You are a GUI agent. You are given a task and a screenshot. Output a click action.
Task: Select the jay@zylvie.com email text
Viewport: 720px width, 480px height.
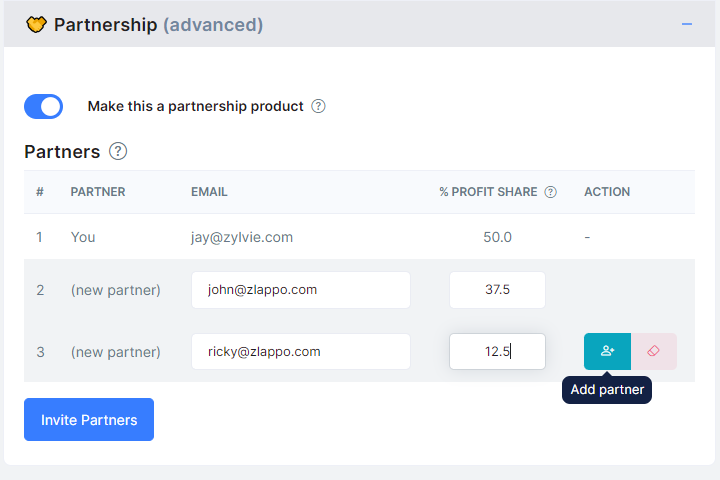242,237
